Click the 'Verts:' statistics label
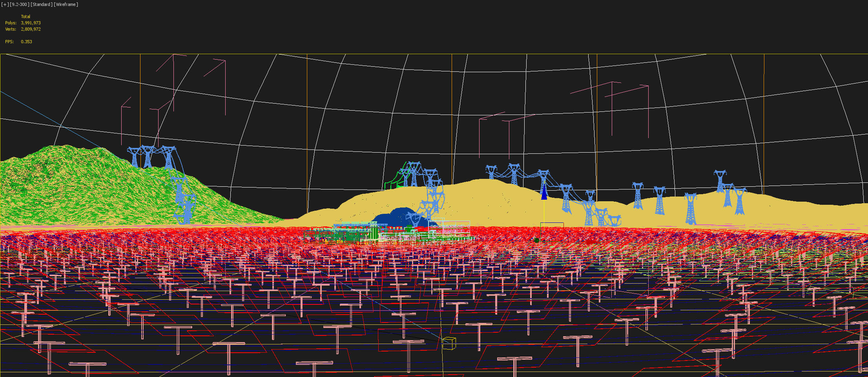 click(x=11, y=29)
